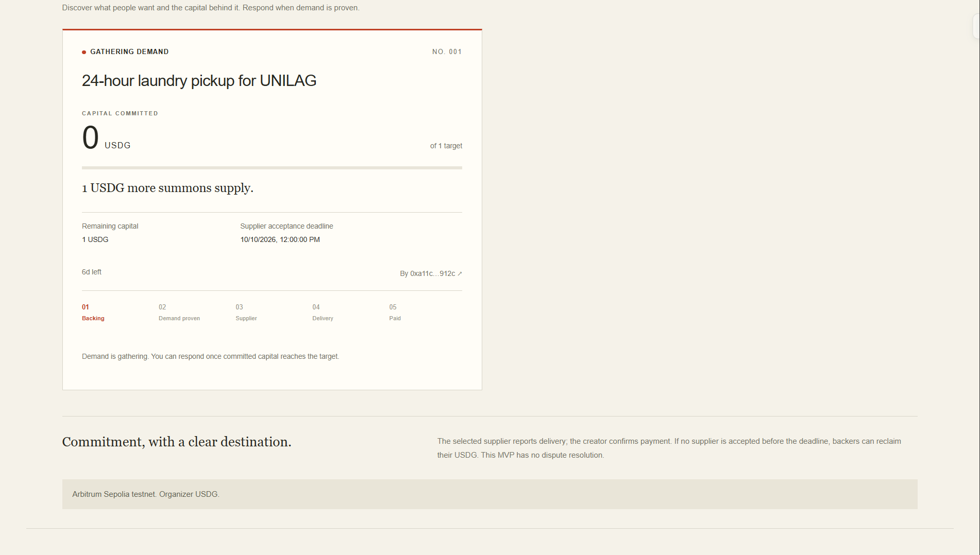
Task: Click the GATHERING DEMAND status label
Action: tap(129, 51)
